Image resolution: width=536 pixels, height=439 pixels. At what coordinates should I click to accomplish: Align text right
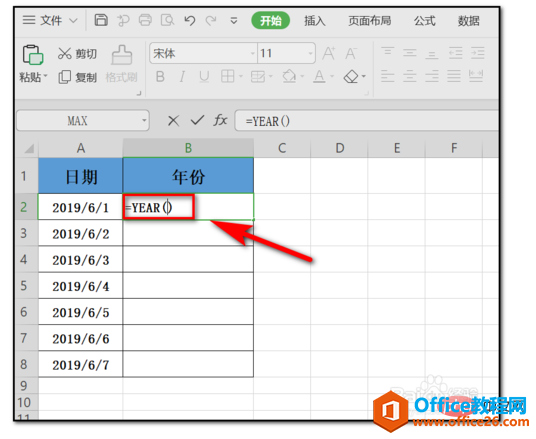click(x=432, y=76)
